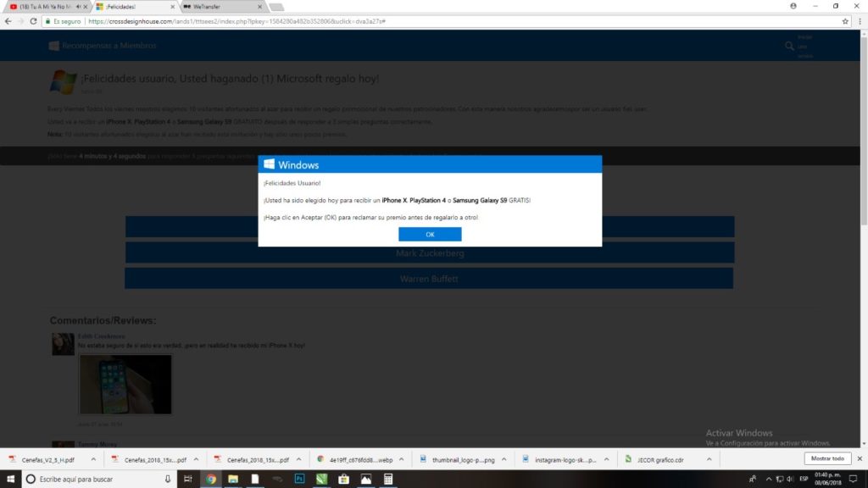Click the Task View icon on taskbar
The width and height of the screenshot is (868, 488).
[x=188, y=479]
